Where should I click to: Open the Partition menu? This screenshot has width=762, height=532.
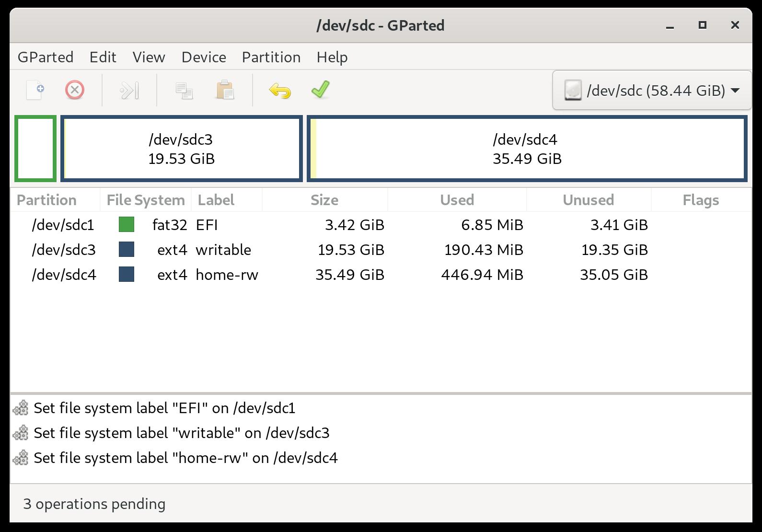tap(271, 57)
